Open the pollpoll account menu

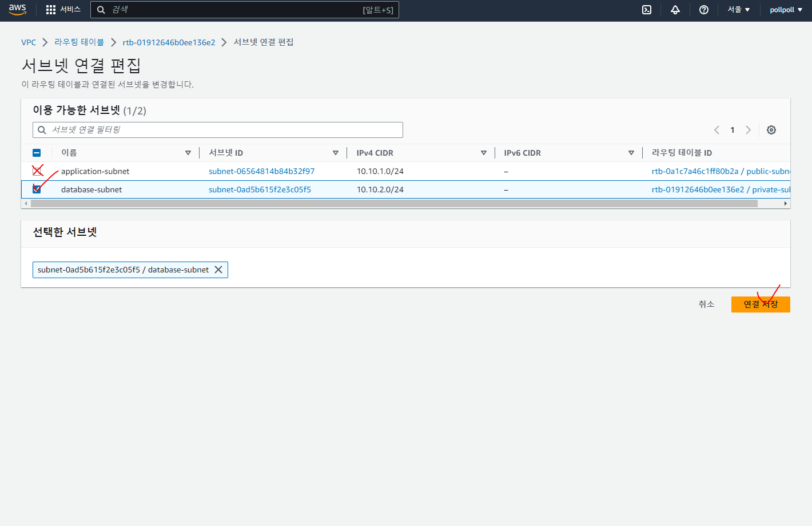coord(786,10)
